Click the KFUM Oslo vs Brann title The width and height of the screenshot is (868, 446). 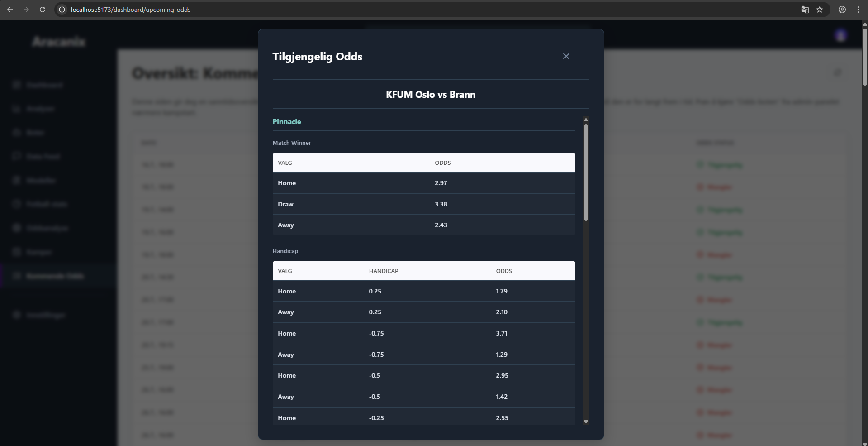tap(431, 95)
